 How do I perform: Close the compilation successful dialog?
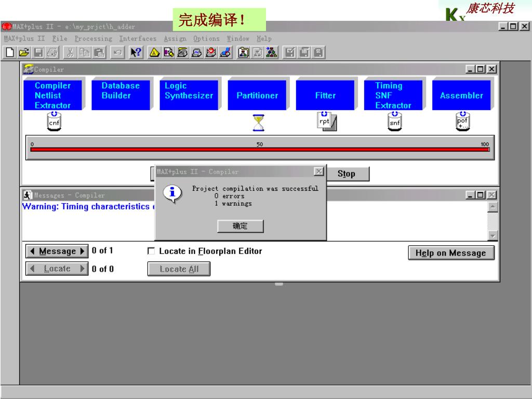(318, 171)
